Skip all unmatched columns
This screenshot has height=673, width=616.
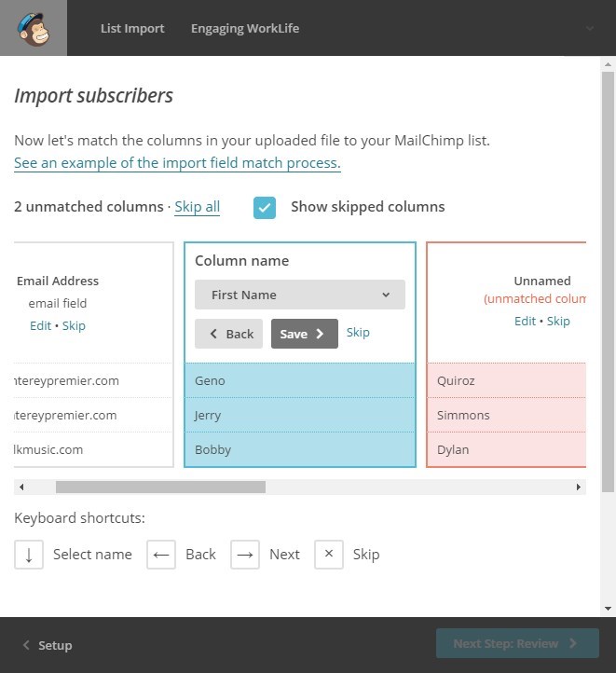(197, 207)
